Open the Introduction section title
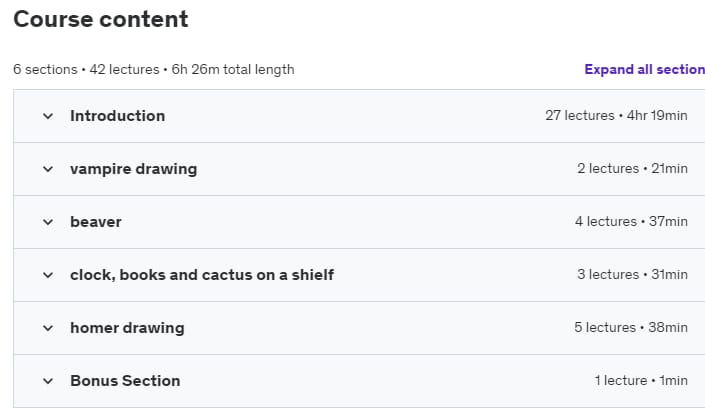The width and height of the screenshot is (705, 408). 117,116
